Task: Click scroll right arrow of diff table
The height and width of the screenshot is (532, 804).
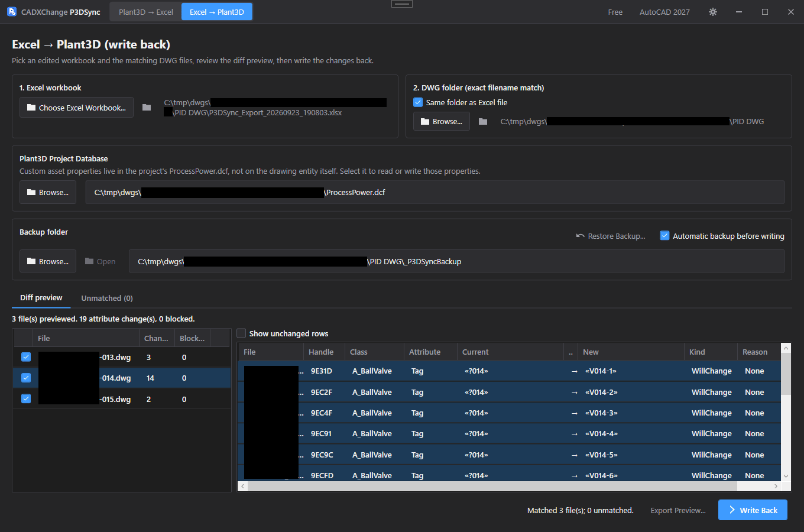Action: pyautogui.click(x=776, y=486)
